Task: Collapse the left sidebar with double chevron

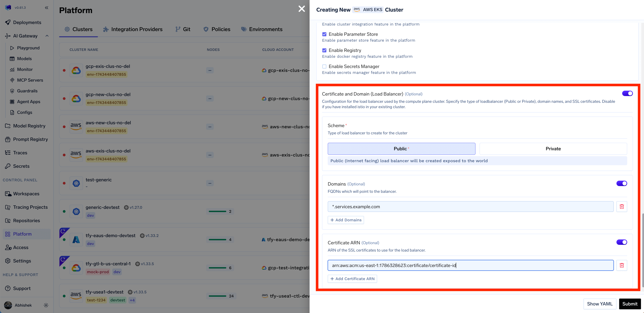Action: 47,8
